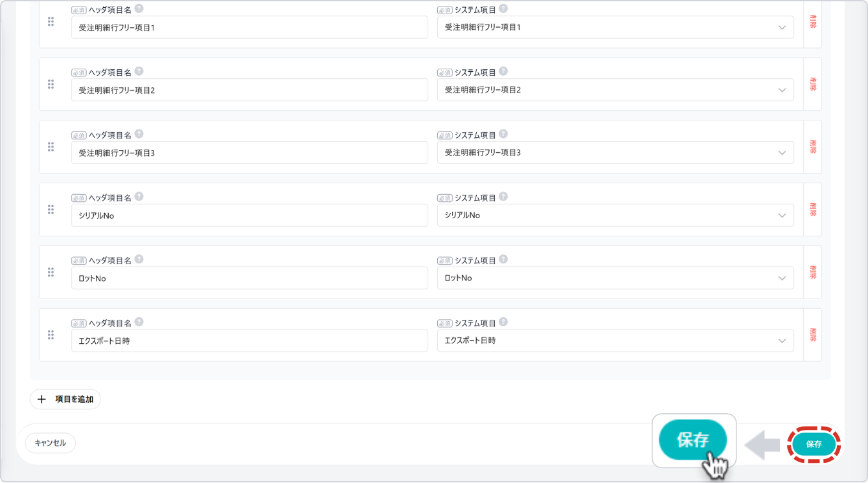Delete the 受注明細行フリー項目2 row
This screenshot has width=868, height=483.
(x=812, y=84)
